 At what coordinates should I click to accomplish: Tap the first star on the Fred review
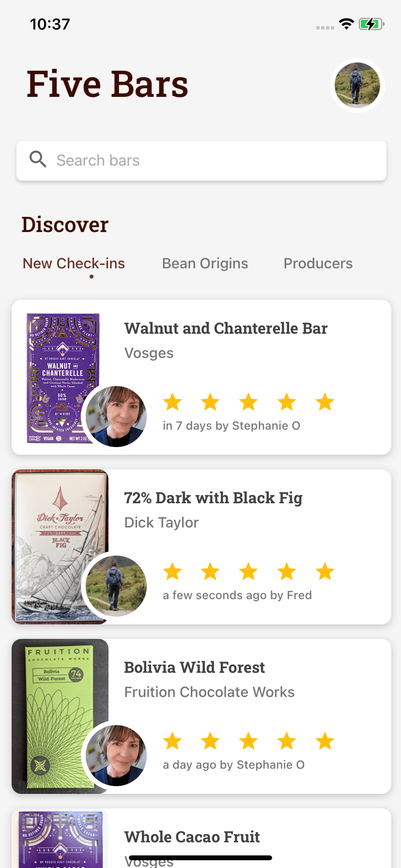click(172, 571)
